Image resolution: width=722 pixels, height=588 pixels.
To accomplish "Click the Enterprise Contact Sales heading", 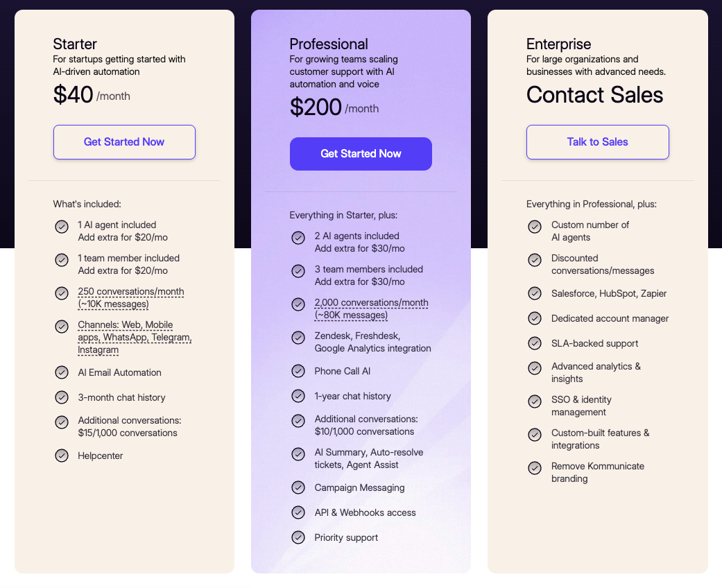I will tap(594, 95).
